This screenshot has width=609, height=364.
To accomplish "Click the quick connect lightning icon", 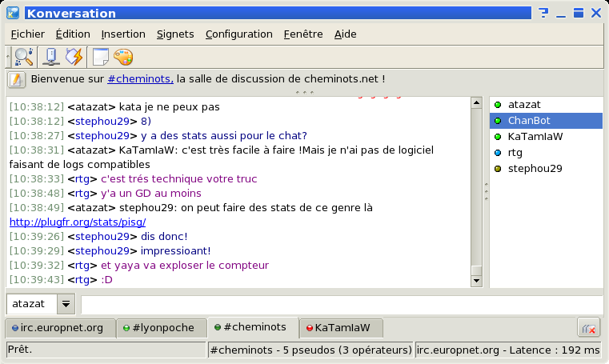I will 74,57.
